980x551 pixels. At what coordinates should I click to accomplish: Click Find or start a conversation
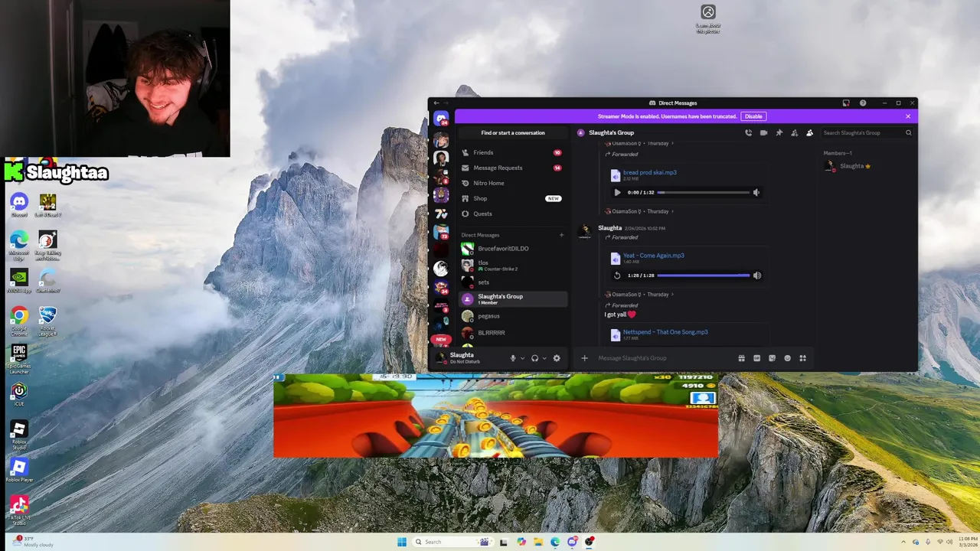coord(513,132)
